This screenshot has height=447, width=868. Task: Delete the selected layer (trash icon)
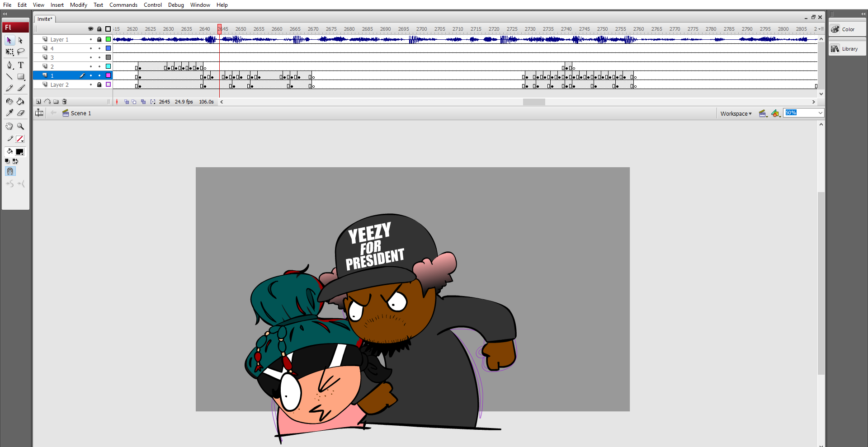coord(65,102)
